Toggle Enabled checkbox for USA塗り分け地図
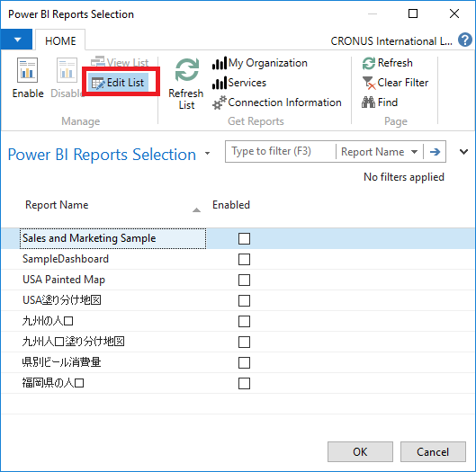 point(244,300)
